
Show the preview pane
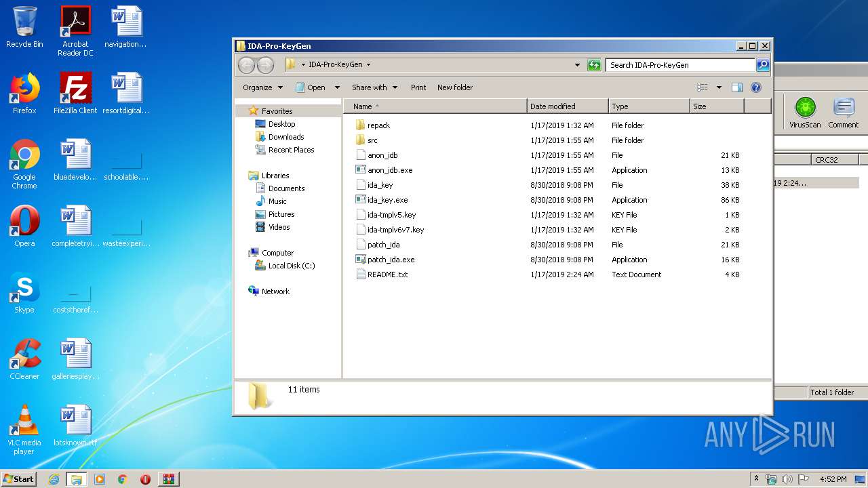click(x=737, y=87)
